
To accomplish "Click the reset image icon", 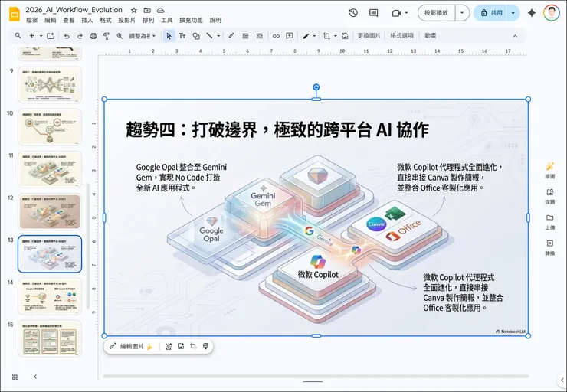I will click(x=345, y=36).
